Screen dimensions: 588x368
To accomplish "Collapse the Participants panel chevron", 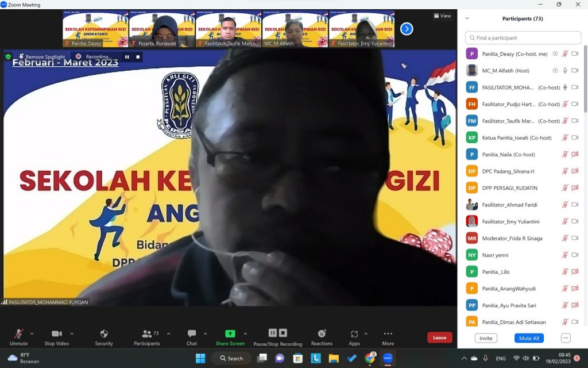I will click(467, 18).
